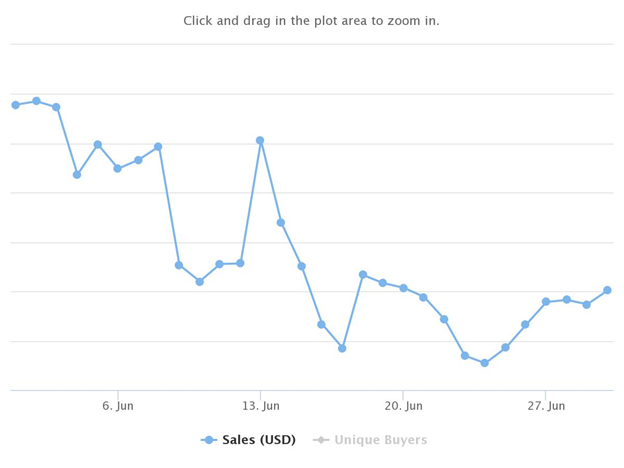Click the gray Unique Buyers diamond marker icon
The image size is (624, 468).
click(x=321, y=440)
